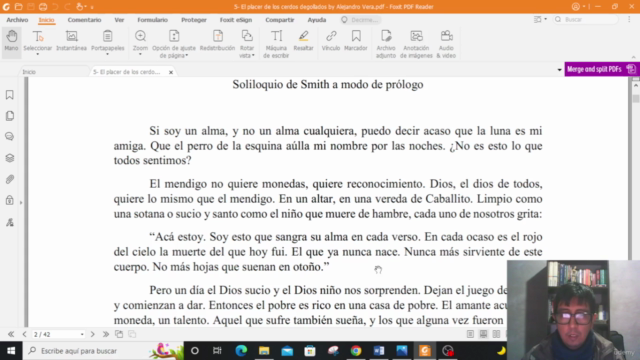
Task: Click the previous view icon in status bar
Action: (x=119, y=334)
